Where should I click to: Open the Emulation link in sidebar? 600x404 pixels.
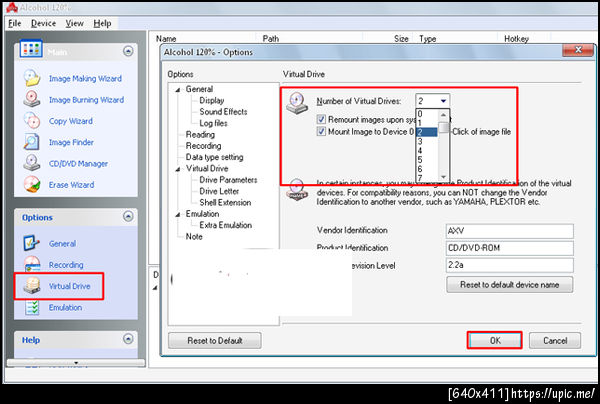click(65, 307)
